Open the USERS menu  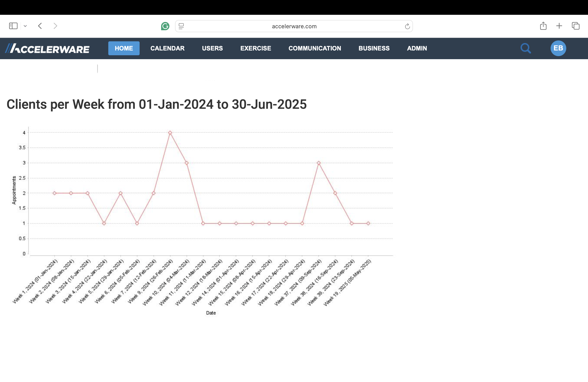[x=212, y=49]
